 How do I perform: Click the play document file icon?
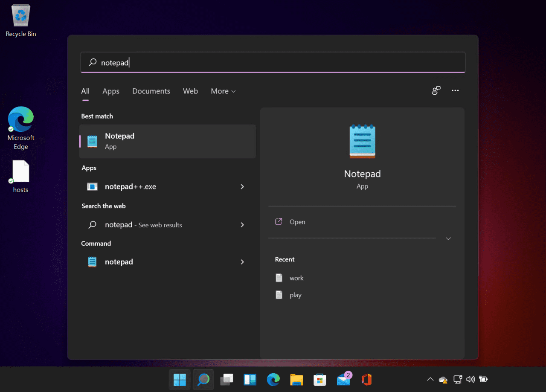coord(279,295)
